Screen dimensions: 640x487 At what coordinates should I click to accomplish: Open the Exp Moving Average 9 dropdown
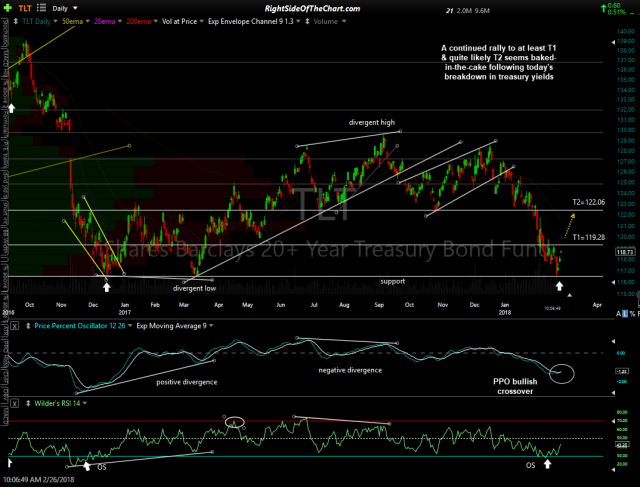[x=211, y=326]
